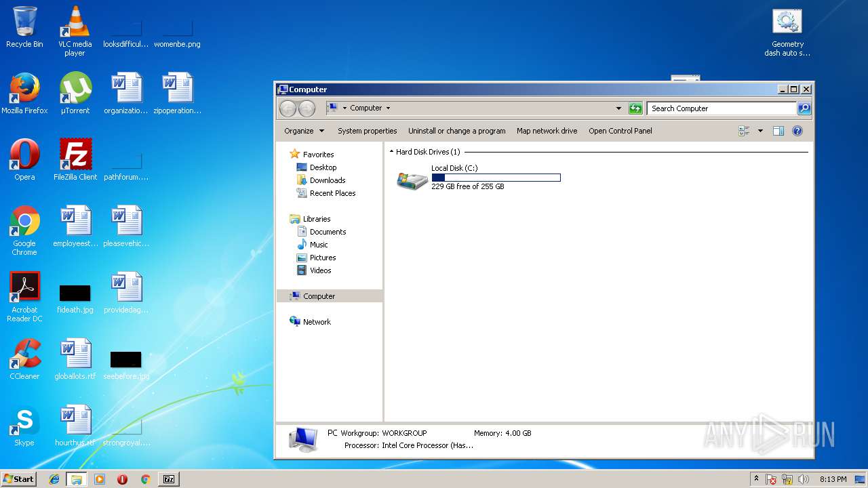868x488 pixels.
Task: Open the address bar history dropdown
Action: [618, 108]
